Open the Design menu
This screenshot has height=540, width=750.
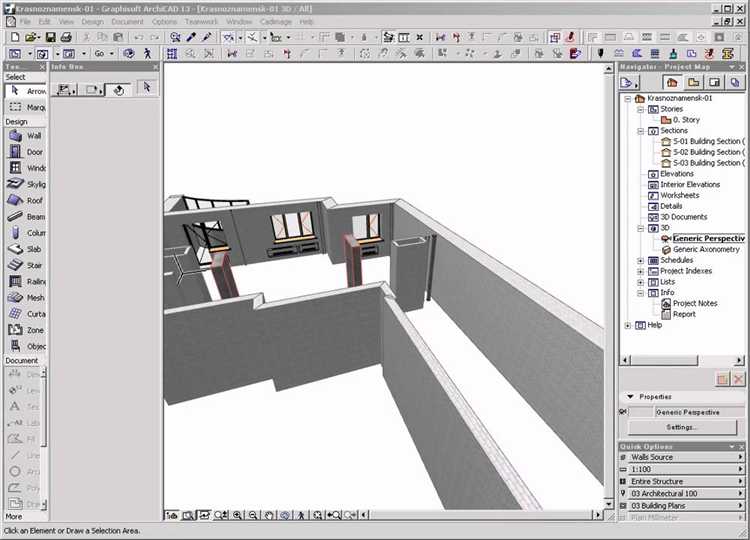(x=92, y=22)
